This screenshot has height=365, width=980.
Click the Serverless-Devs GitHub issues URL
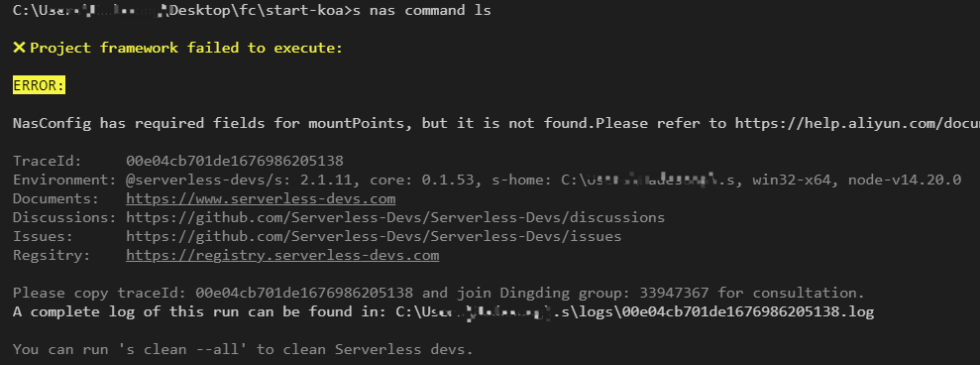[374, 237]
